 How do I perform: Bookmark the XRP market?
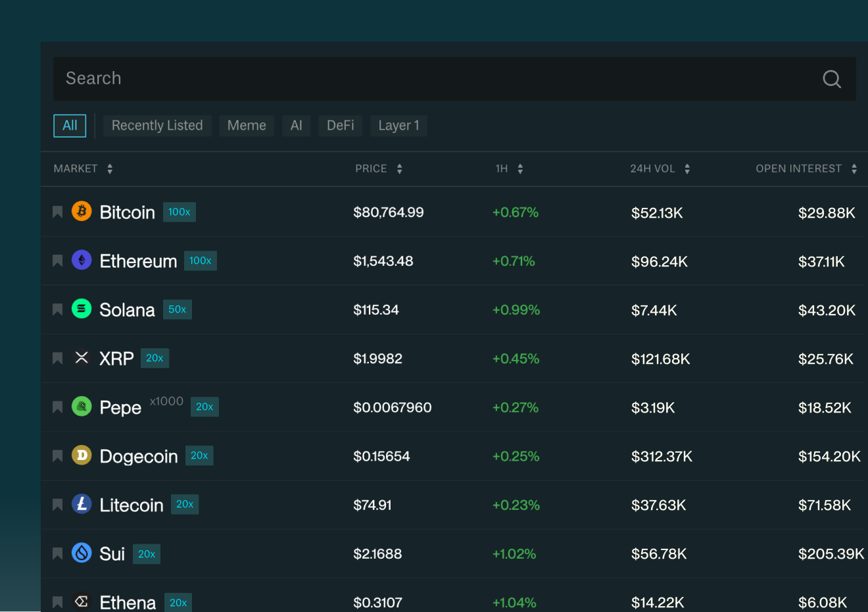pos(58,358)
